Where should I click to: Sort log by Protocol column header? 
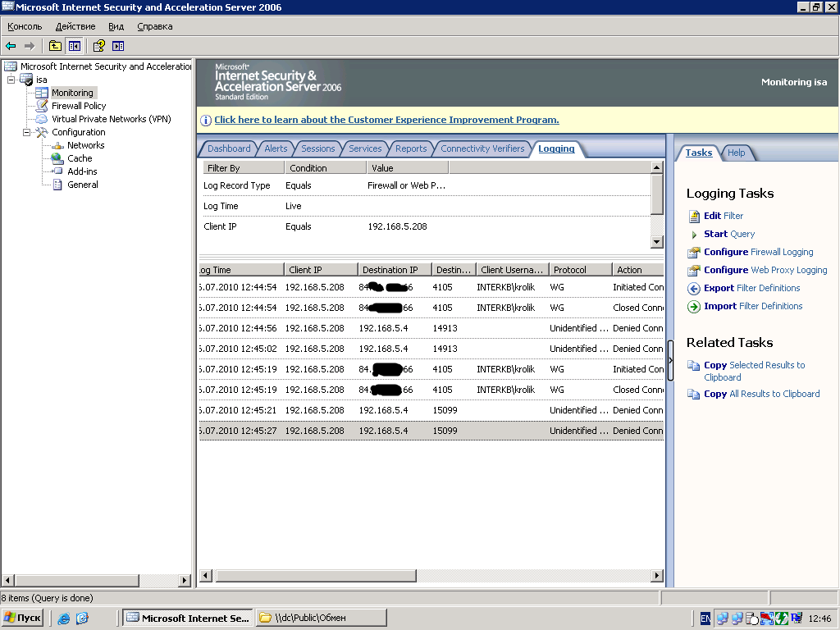tap(580, 269)
